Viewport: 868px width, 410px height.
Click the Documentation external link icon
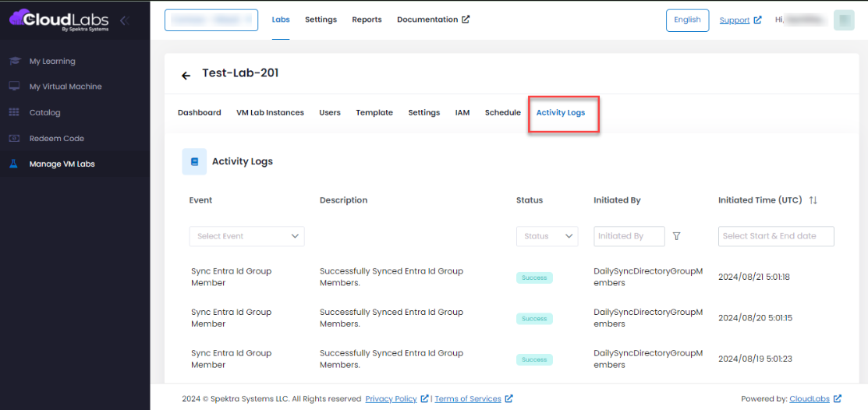466,19
